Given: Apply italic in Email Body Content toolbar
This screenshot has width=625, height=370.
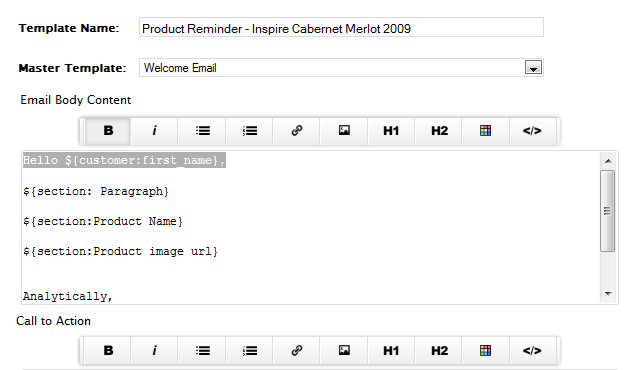Looking at the screenshot, I should [x=154, y=131].
